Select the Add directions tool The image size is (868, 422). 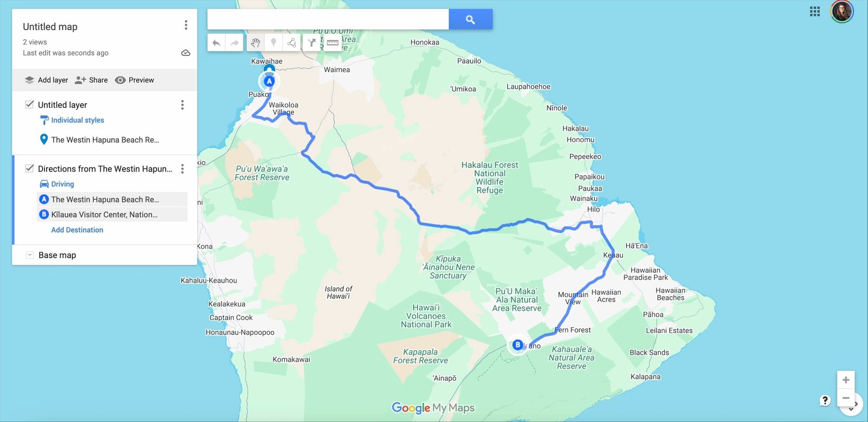pos(312,43)
